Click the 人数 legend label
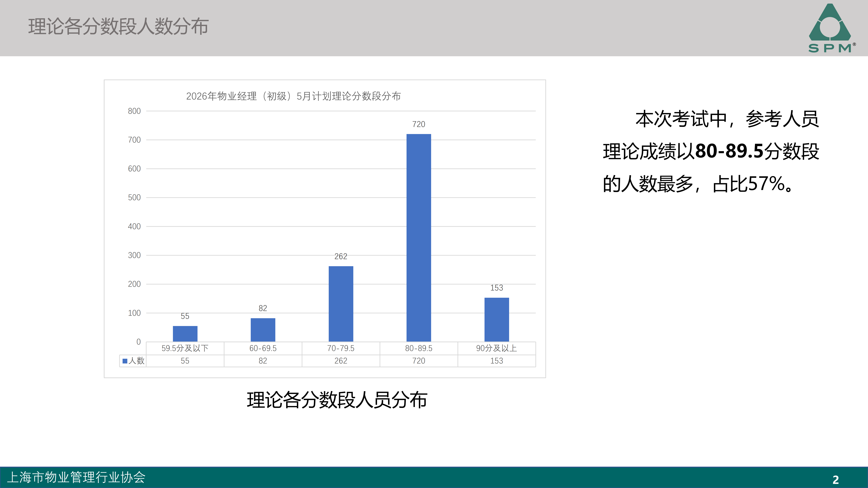 pos(136,361)
